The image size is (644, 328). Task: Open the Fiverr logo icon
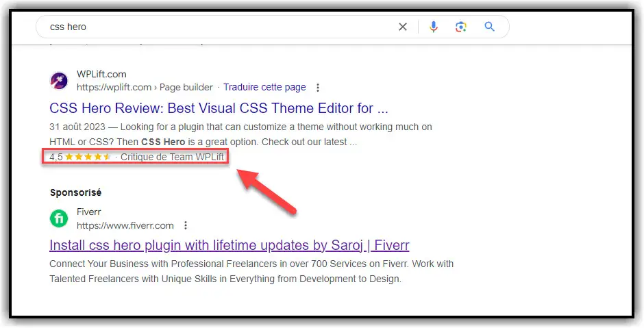59,218
